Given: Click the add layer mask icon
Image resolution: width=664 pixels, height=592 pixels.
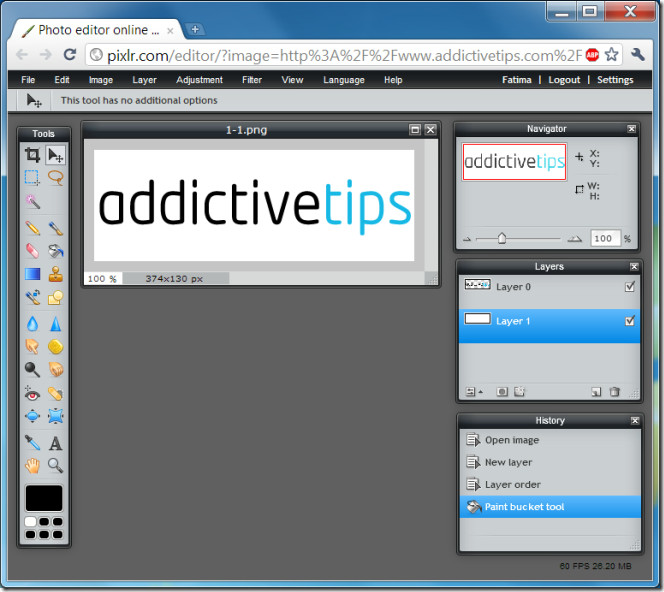Looking at the screenshot, I should tap(502, 392).
